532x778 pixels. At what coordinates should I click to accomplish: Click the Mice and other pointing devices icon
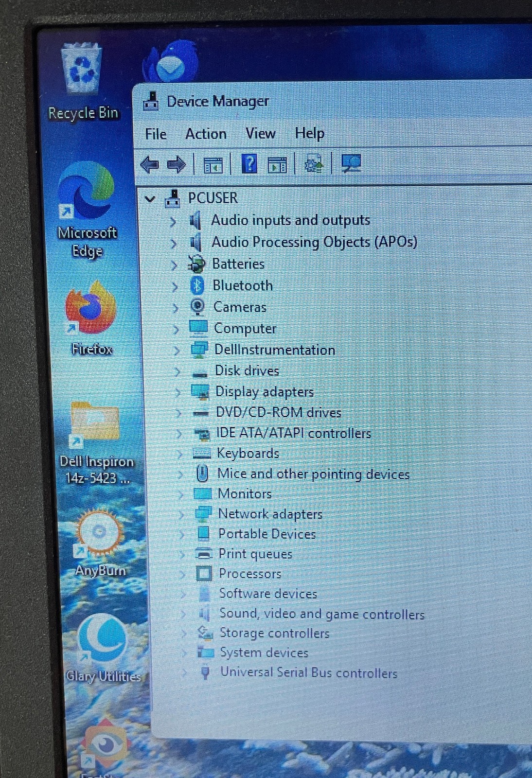(202, 473)
